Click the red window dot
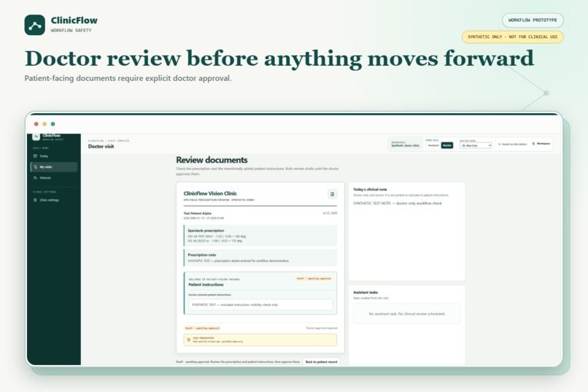This screenshot has height=392, width=588. pyautogui.click(x=36, y=124)
